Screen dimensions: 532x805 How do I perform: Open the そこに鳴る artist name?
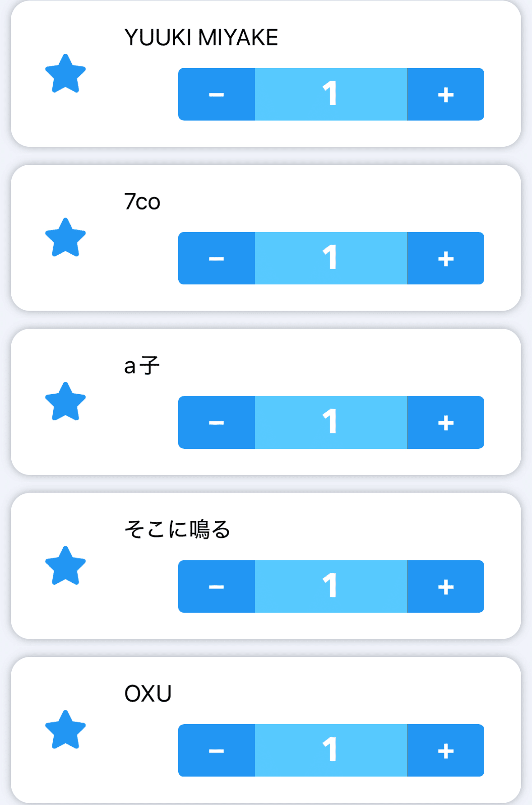tap(177, 530)
